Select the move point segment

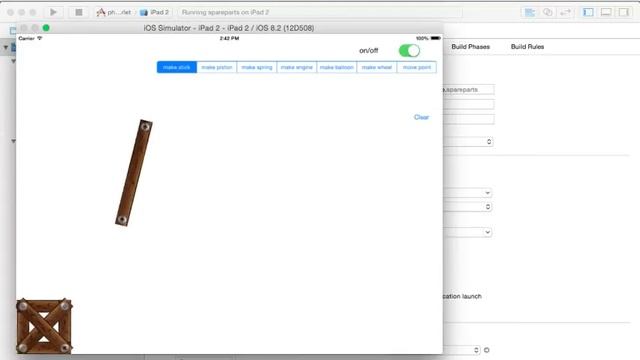[417, 67]
